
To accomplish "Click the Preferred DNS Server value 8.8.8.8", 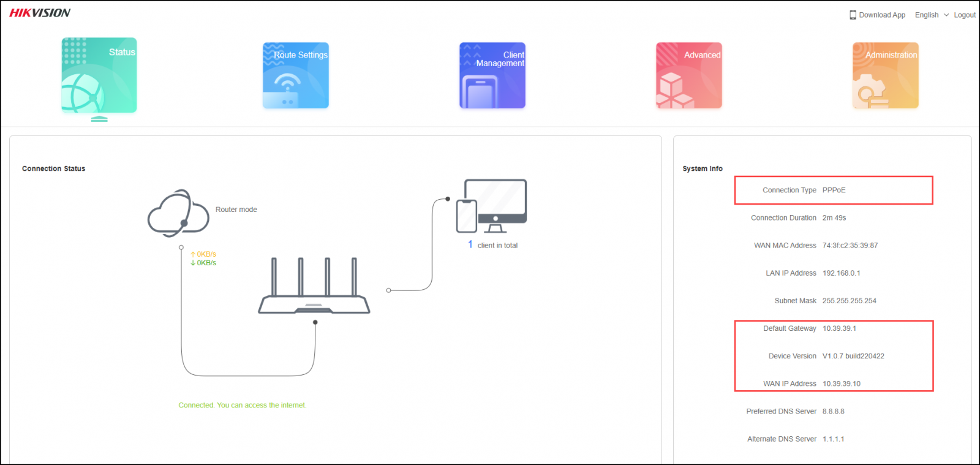I will point(833,411).
